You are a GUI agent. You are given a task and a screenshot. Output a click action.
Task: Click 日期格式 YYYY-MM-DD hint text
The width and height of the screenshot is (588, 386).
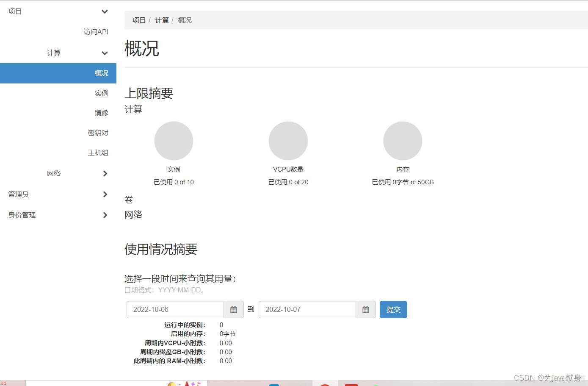click(x=165, y=290)
